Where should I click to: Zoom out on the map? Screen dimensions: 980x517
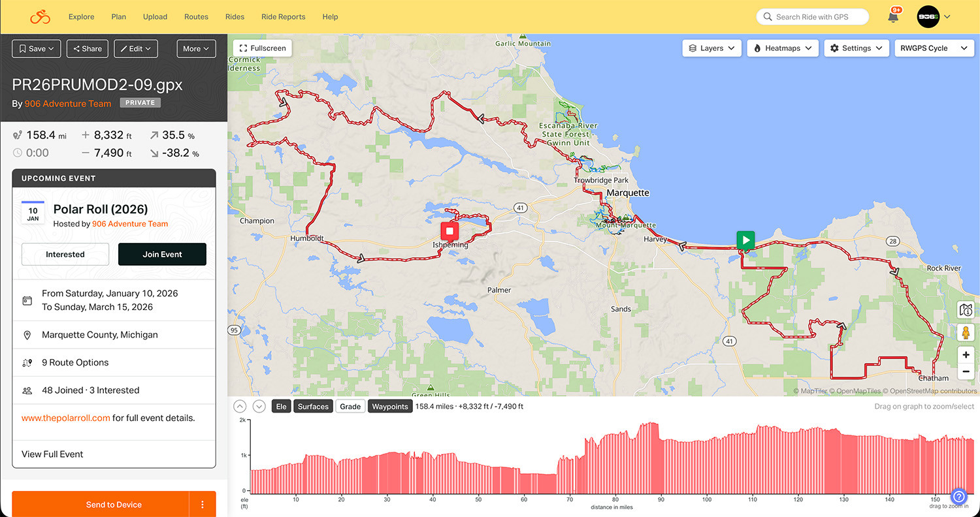966,371
